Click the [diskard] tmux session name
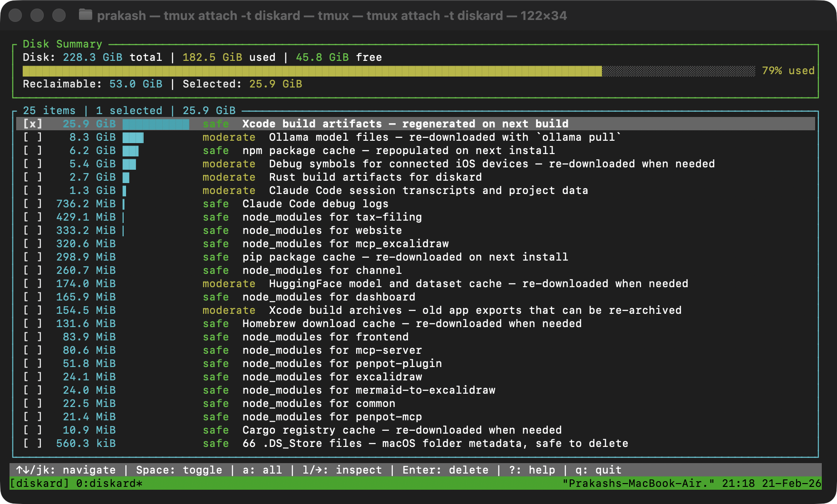This screenshot has height=504, width=837. 39,483
